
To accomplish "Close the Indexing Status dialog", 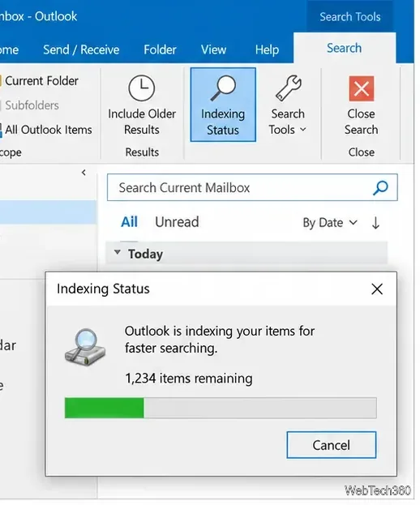I will click(x=377, y=289).
